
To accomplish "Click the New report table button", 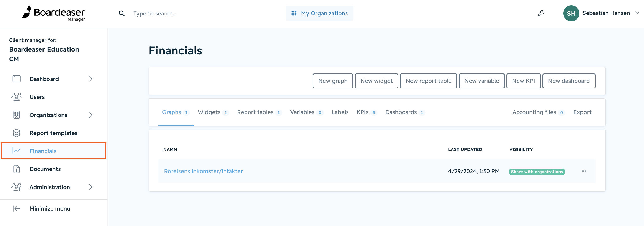I will (428, 81).
